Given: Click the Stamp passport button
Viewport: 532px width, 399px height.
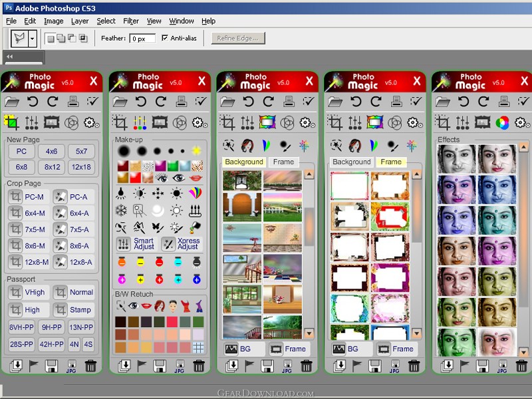Looking at the screenshot, I should pos(74,310).
